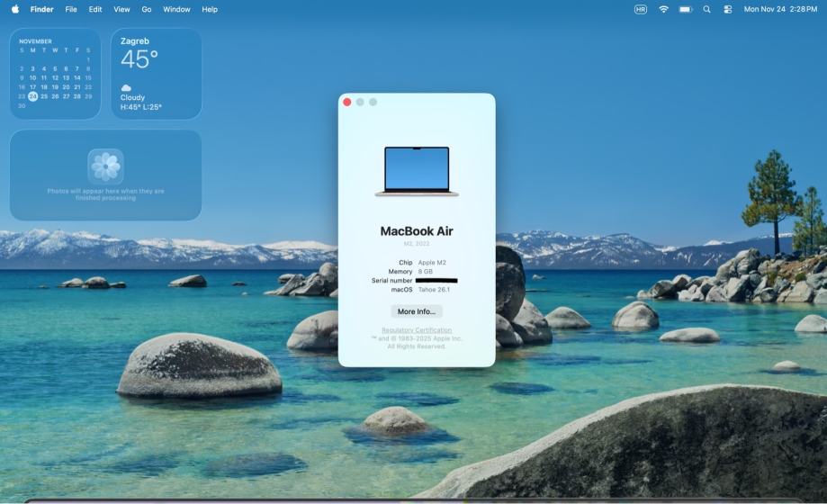Click the NOVEMBER calendar widget header

tap(35, 41)
